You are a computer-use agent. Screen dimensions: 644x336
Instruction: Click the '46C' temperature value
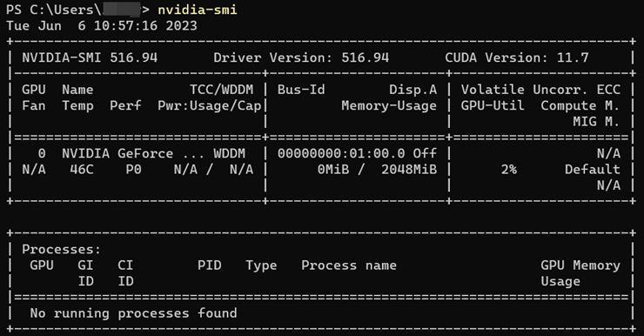tap(82, 170)
